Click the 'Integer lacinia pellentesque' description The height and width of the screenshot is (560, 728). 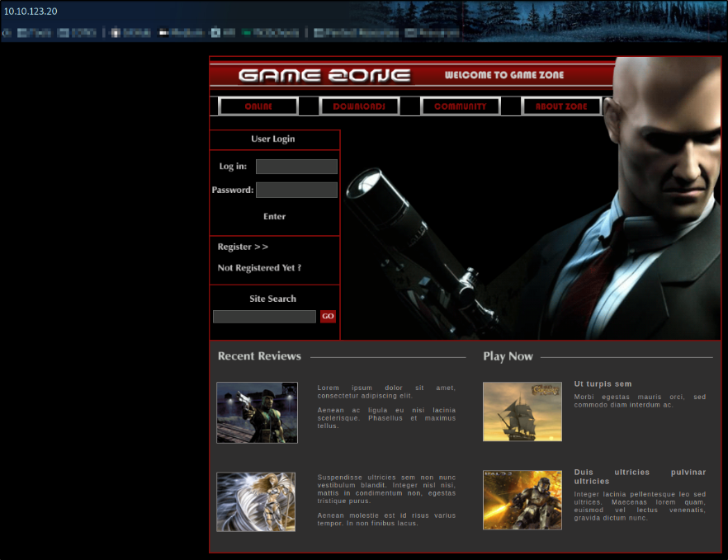click(x=640, y=506)
